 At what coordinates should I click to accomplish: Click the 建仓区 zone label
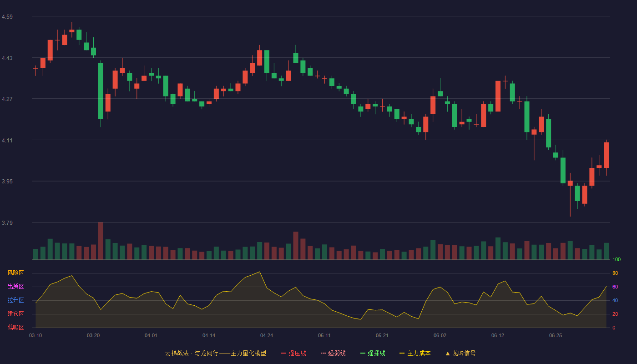pyautogui.click(x=15, y=314)
